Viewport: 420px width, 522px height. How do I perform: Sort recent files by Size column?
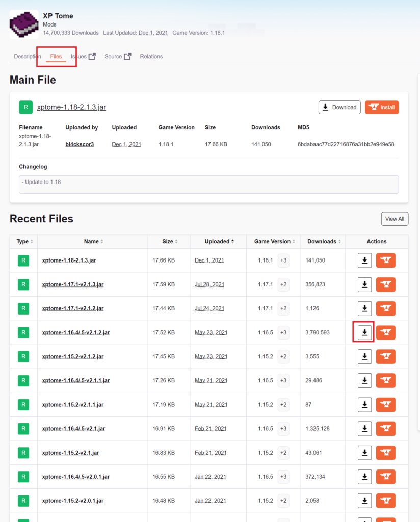click(x=169, y=242)
